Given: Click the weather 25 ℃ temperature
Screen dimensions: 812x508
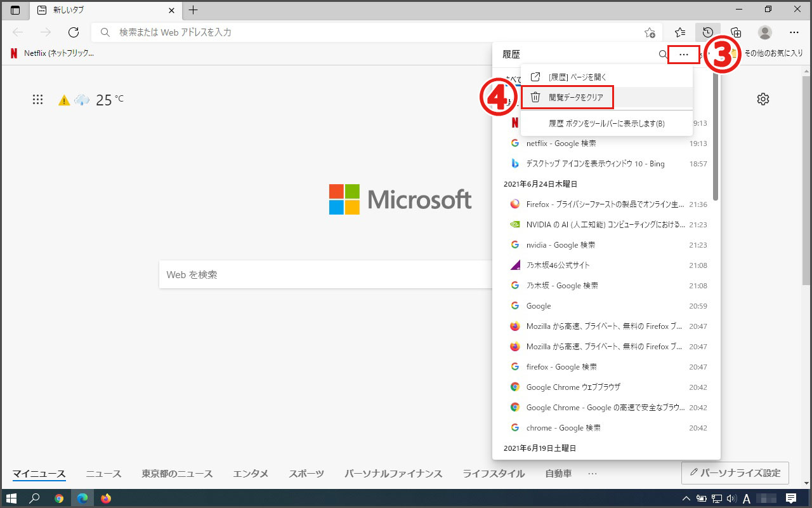Looking at the screenshot, I should pyautogui.click(x=110, y=100).
